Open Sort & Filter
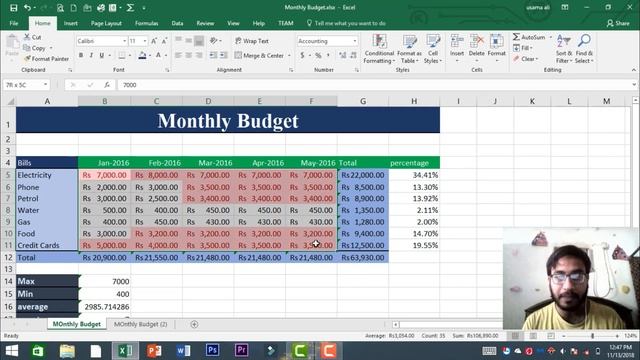Image resolution: width=640 pixels, height=360 pixels. tap(564, 49)
